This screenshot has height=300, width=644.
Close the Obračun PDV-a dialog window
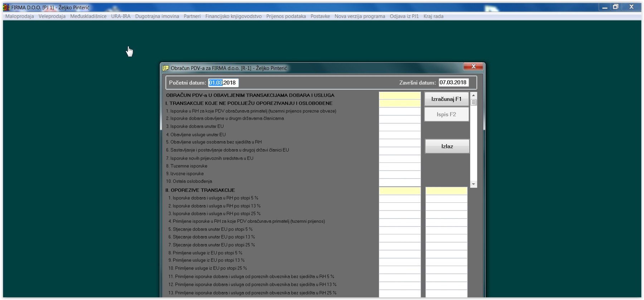point(473,67)
